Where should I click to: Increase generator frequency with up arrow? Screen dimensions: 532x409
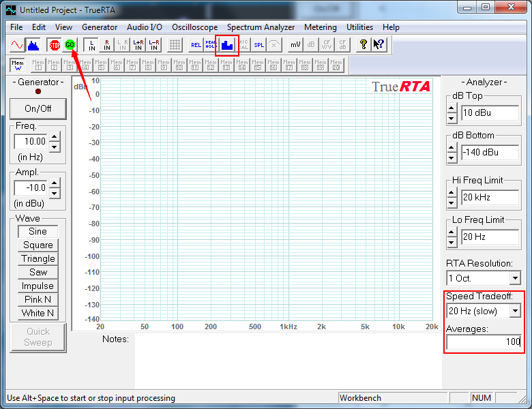pos(55,136)
